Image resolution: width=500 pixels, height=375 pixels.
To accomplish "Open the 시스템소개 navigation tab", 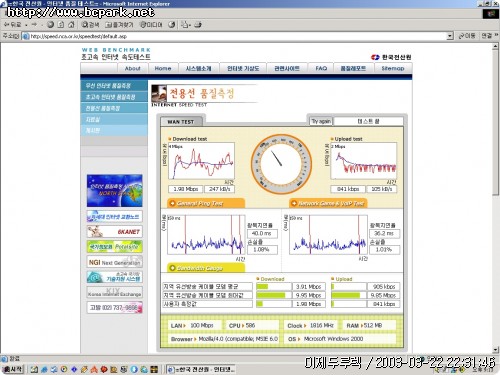I will (199, 68).
